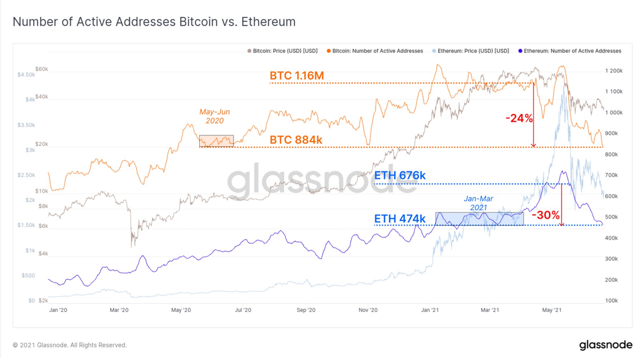The image size is (644, 358).
Task: Click Ethereum Number of Active Addresses legend
Action: pos(570,51)
